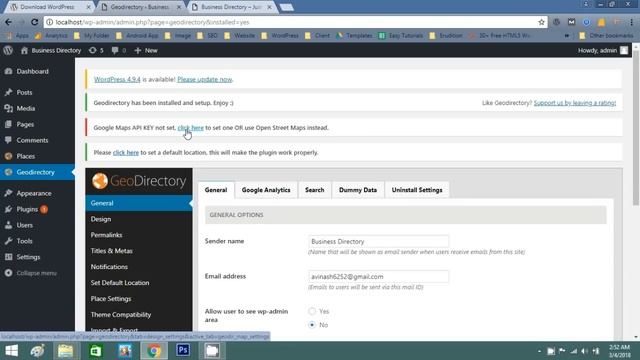Open Set Default Location settings
Viewport: 640px width, 360px height.
coord(139,283)
